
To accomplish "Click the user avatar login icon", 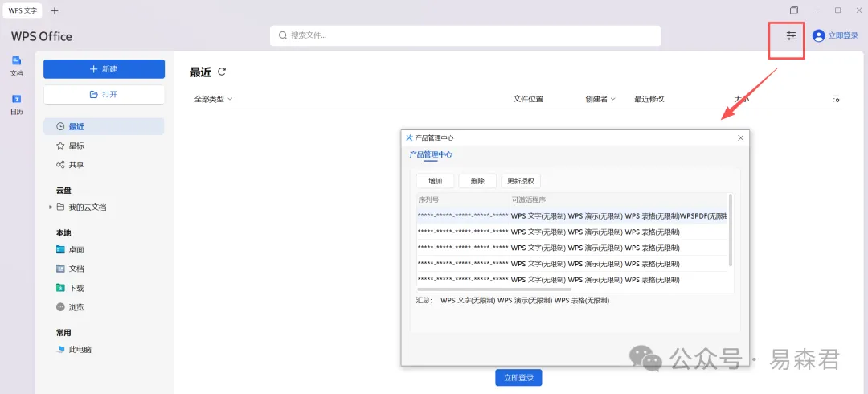I will pyautogui.click(x=818, y=35).
